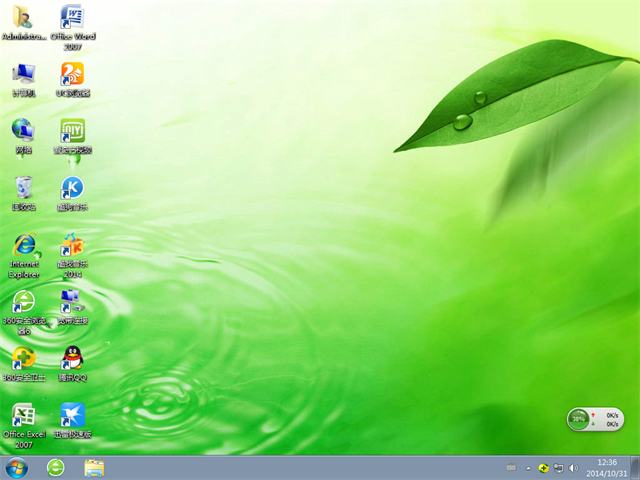
Task: Click the Windows Start button
Action: click(x=17, y=468)
